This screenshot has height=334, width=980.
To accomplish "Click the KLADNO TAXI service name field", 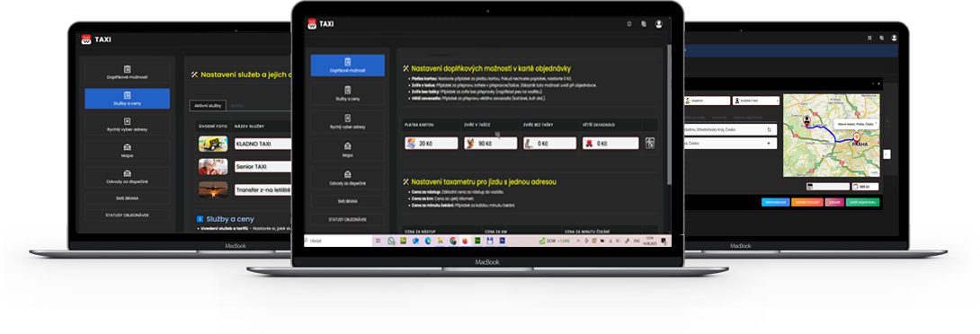I will [263, 144].
